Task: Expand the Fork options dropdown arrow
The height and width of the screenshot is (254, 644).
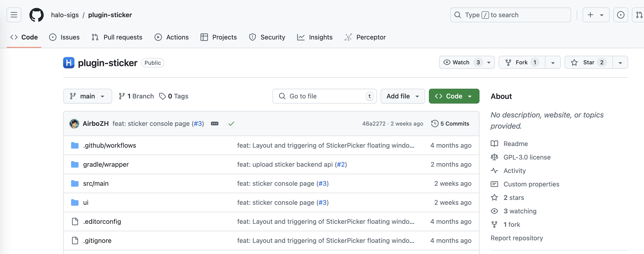Action: pos(553,62)
